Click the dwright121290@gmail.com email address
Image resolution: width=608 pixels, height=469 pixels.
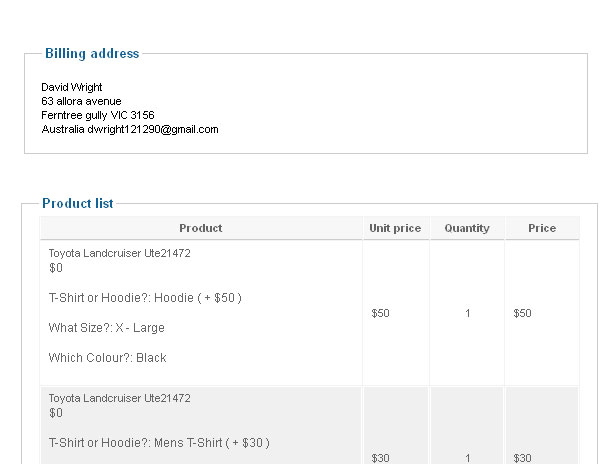tap(153, 129)
